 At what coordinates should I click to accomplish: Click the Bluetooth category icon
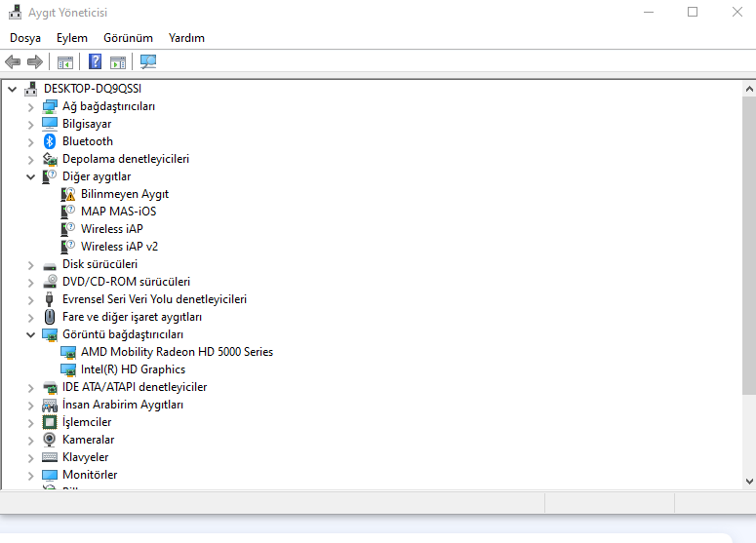pyautogui.click(x=50, y=141)
